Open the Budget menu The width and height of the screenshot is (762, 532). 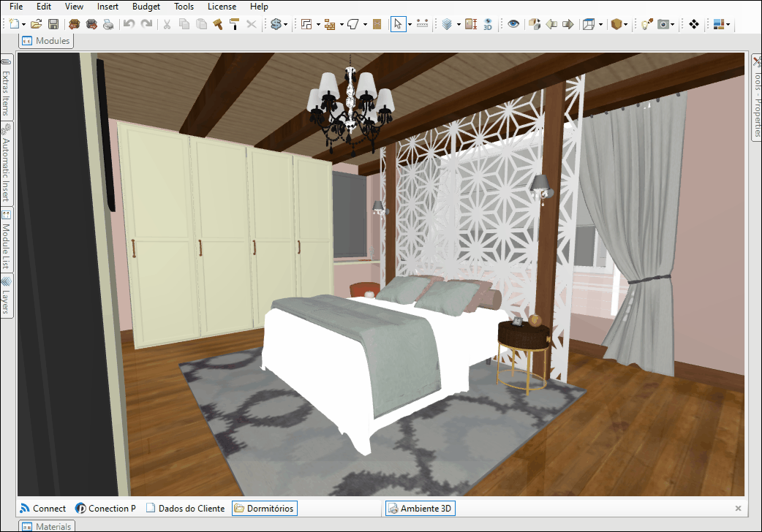coord(146,7)
